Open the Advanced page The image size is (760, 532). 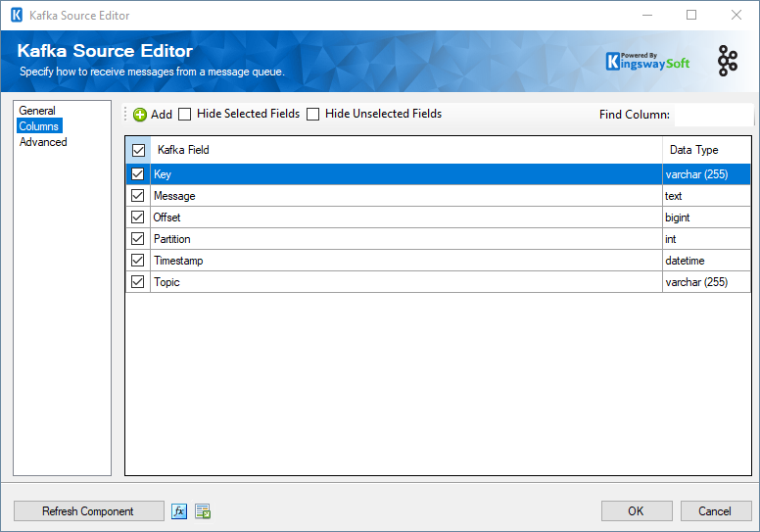[x=43, y=142]
